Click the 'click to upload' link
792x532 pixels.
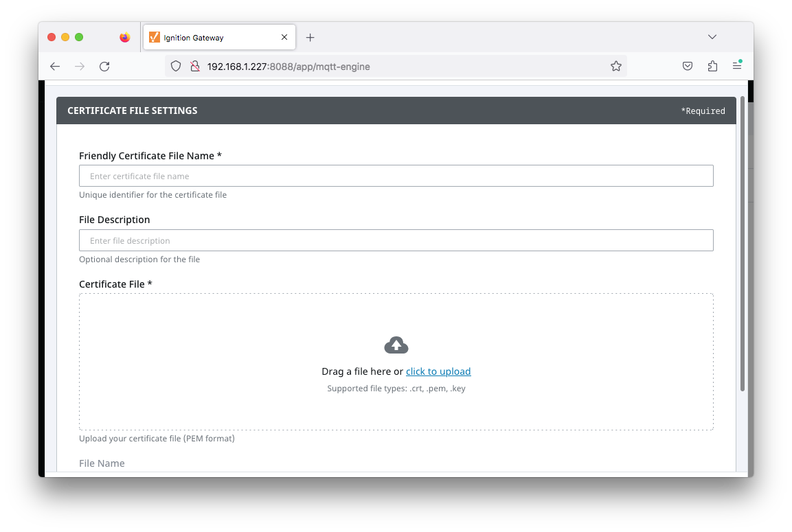tap(438, 371)
